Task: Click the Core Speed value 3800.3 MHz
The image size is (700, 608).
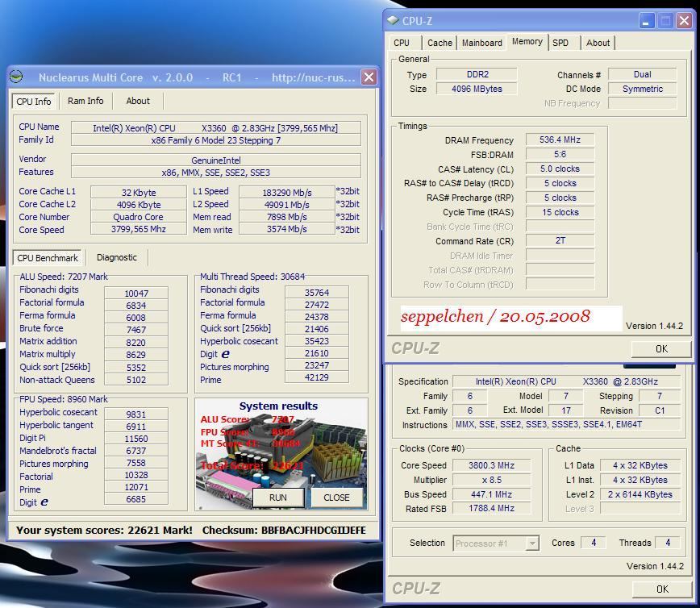Action: (491, 465)
